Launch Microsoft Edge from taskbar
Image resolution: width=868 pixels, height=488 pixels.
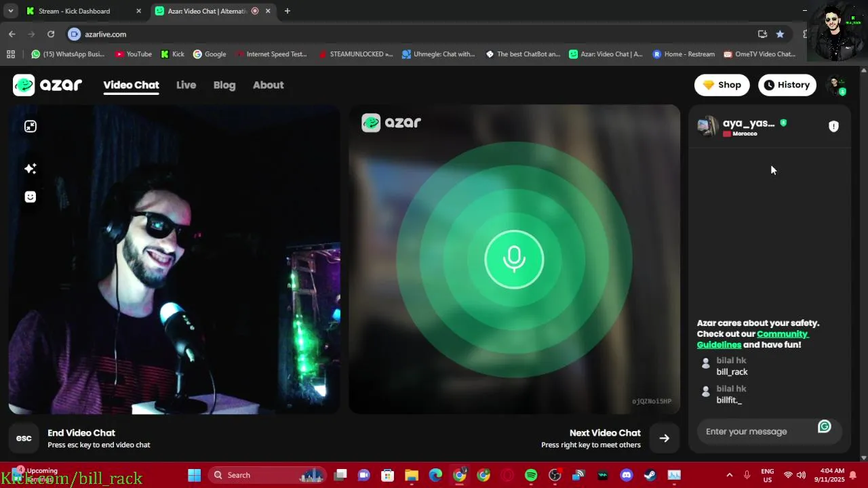(x=435, y=475)
